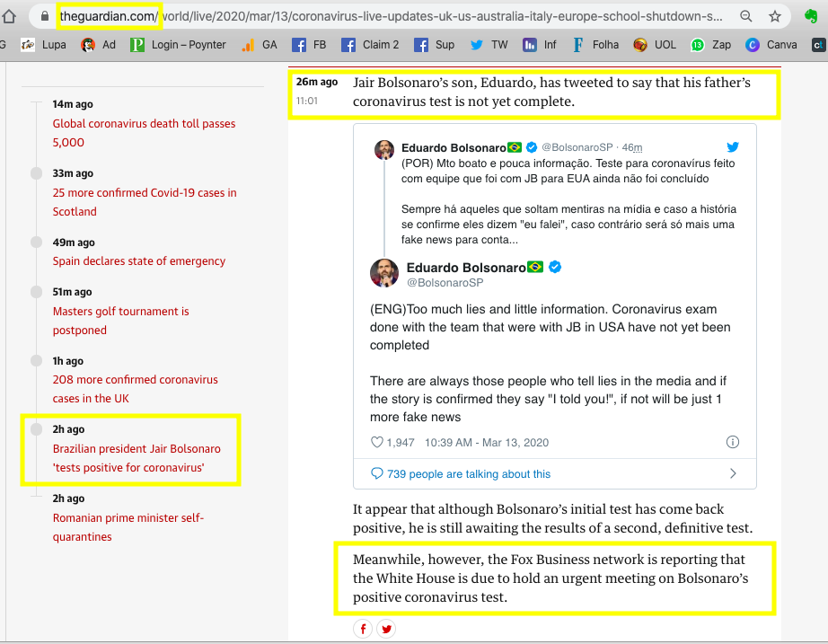
Task: Share the post on Facebook
Action: [363, 629]
